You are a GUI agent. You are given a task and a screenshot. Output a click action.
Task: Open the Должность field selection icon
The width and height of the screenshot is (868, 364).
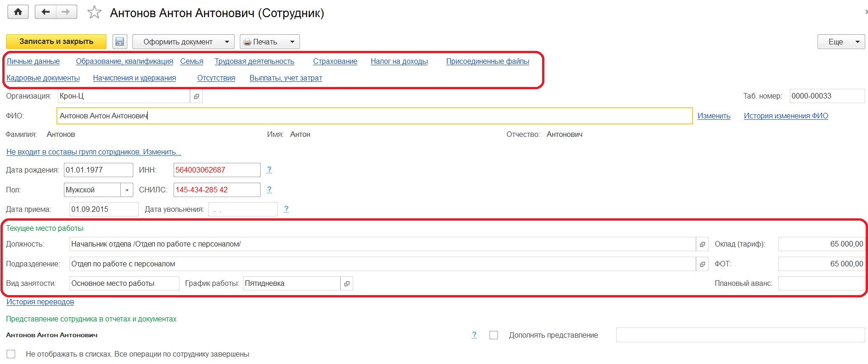click(x=702, y=244)
